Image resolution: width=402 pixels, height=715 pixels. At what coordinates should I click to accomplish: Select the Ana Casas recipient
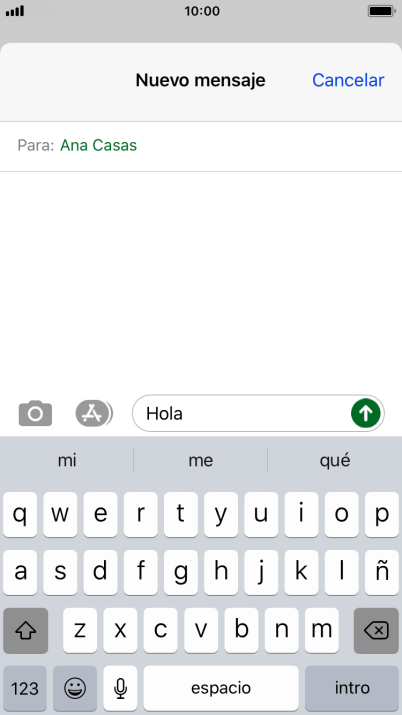98,145
